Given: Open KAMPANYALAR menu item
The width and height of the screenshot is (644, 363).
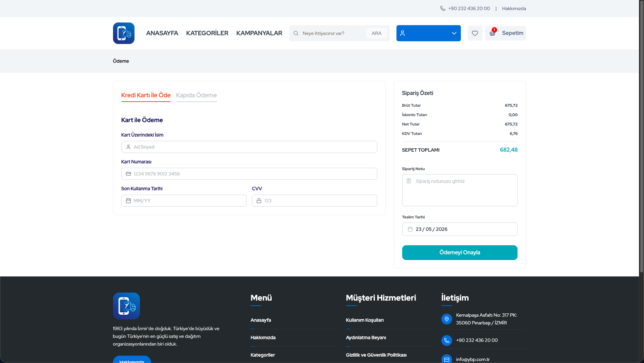Looking at the screenshot, I should pyautogui.click(x=259, y=33).
